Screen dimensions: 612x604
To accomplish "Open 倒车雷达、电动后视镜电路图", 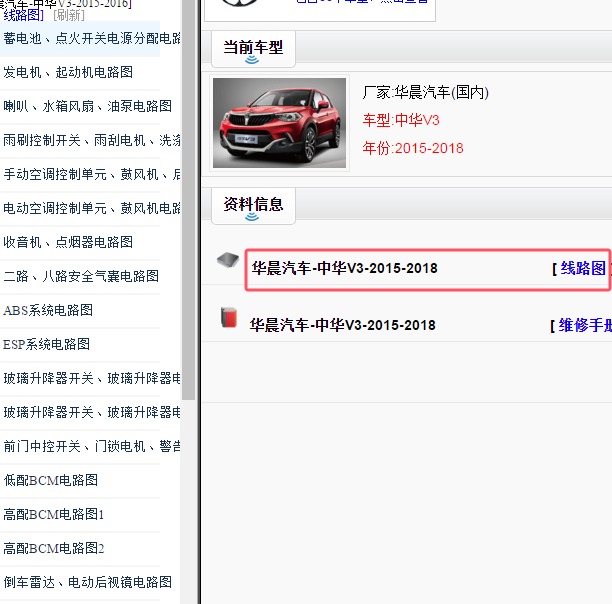I will tap(87, 582).
